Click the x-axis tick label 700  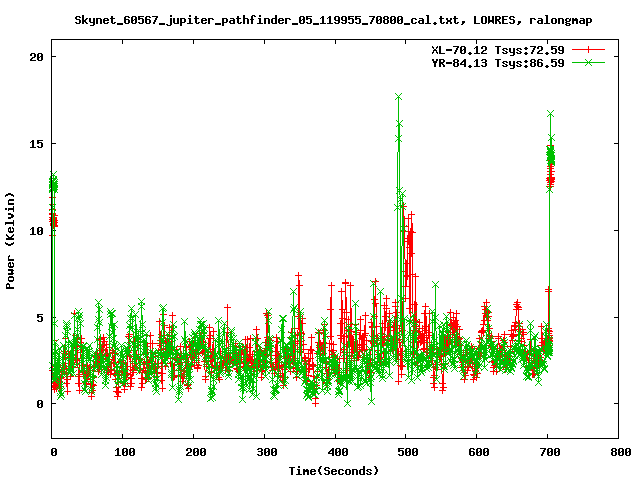point(549,452)
